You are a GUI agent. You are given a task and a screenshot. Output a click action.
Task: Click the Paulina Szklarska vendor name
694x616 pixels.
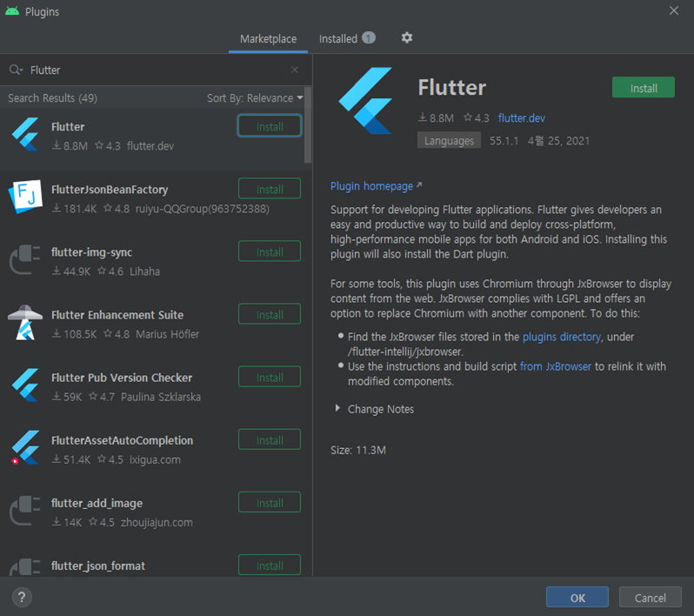(x=161, y=397)
